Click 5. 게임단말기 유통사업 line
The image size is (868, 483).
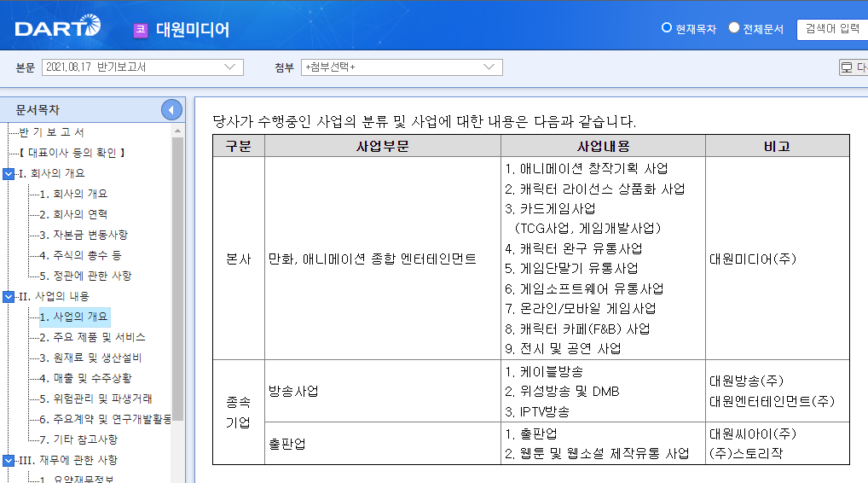pos(571,269)
